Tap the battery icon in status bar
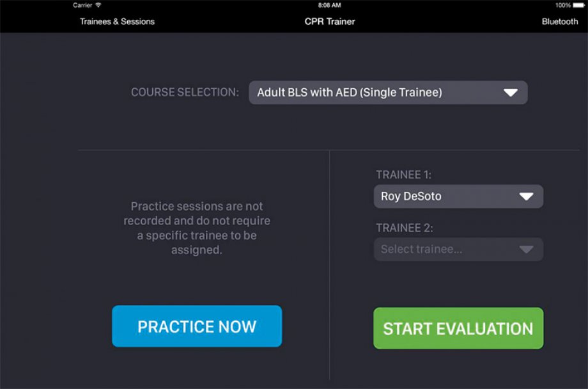 pos(578,5)
